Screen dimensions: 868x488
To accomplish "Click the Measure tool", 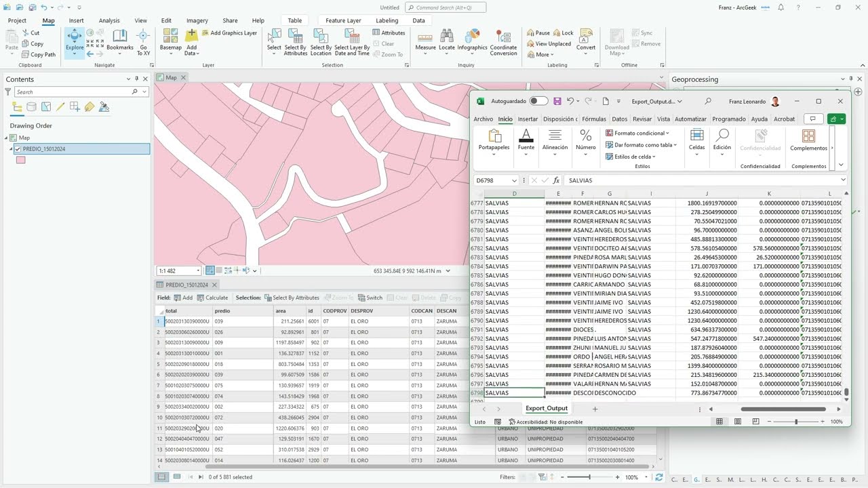I will (426, 41).
